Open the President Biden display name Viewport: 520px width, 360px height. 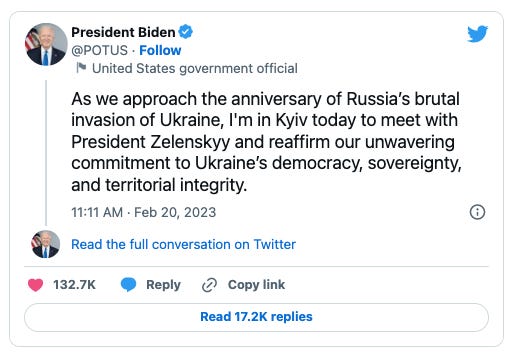pyautogui.click(x=123, y=32)
